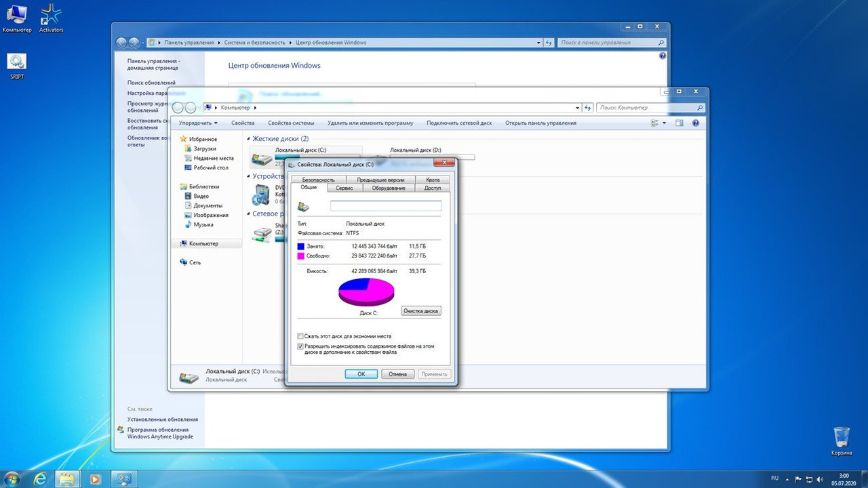Switch to the Предыдущие версии tab
This screenshot has height=488, width=868.
click(x=380, y=180)
